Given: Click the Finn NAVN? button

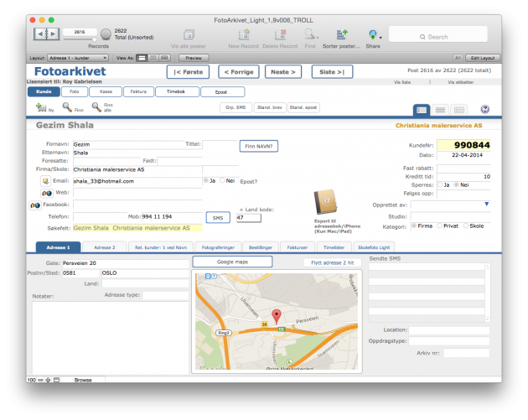Looking at the screenshot, I should click(259, 146).
